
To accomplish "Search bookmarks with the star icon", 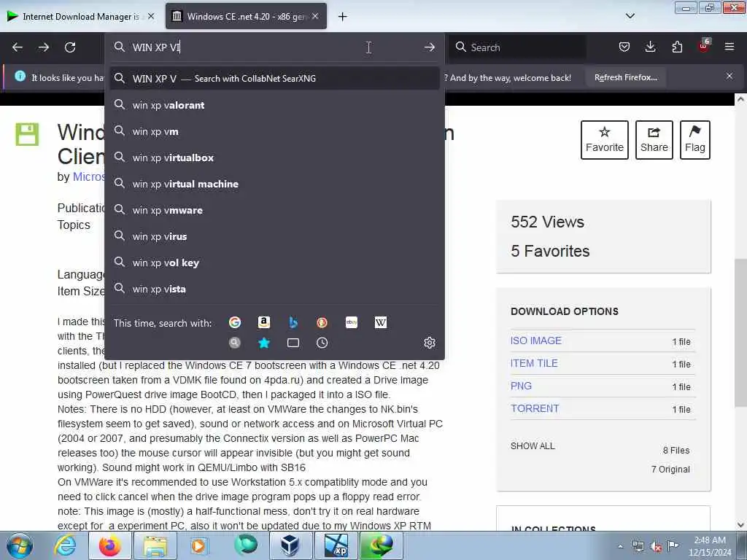I will (264, 343).
